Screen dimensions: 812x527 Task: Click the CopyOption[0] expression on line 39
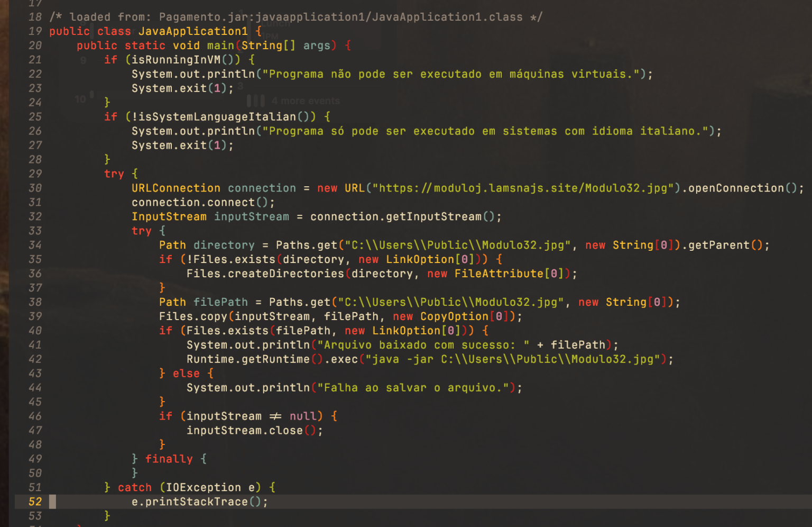point(464,317)
